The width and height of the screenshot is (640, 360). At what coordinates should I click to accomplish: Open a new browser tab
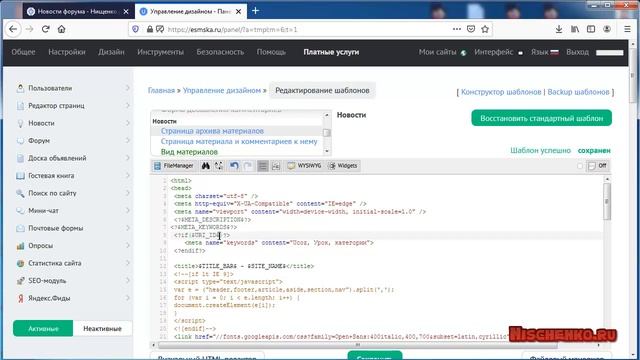click(256, 11)
